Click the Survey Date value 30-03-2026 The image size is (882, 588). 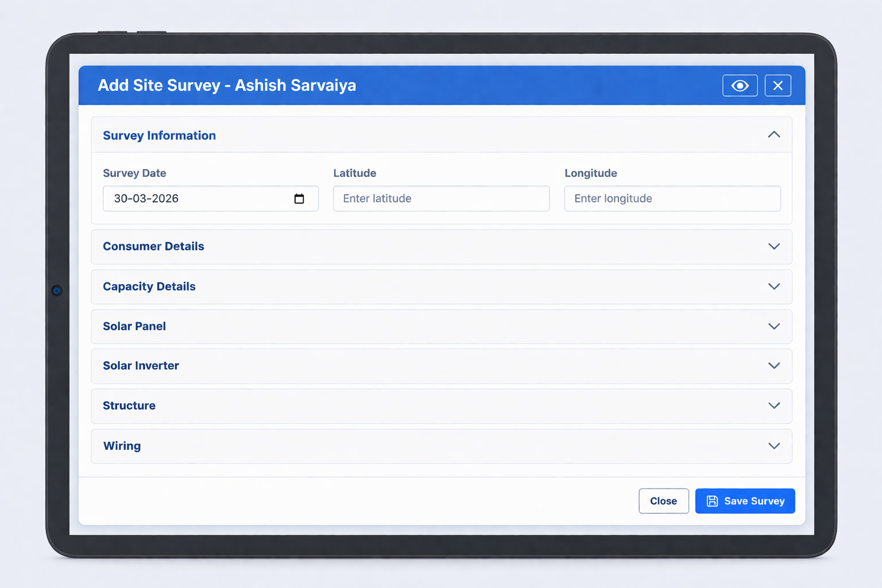pyautogui.click(x=146, y=199)
